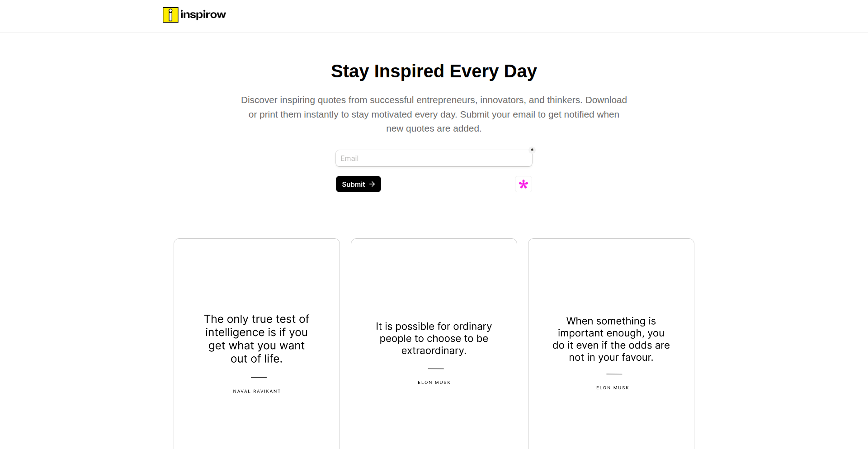The height and width of the screenshot is (449, 868).
Task: Click ELON MUSK under the extraordinary quote
Action: 434,383
